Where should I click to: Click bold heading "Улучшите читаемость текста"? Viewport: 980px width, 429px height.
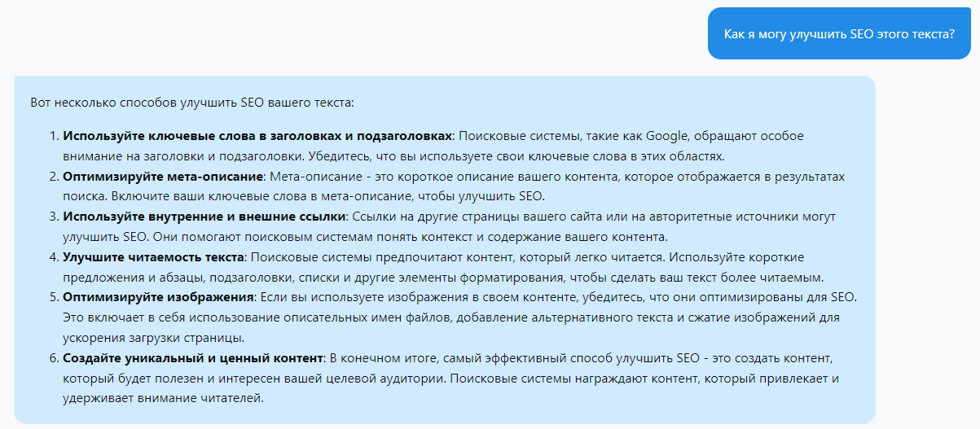154,257
